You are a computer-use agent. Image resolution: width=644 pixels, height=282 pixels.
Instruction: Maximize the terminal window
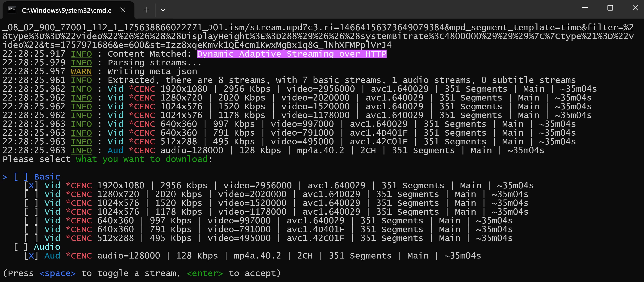(x=610, y=8)
